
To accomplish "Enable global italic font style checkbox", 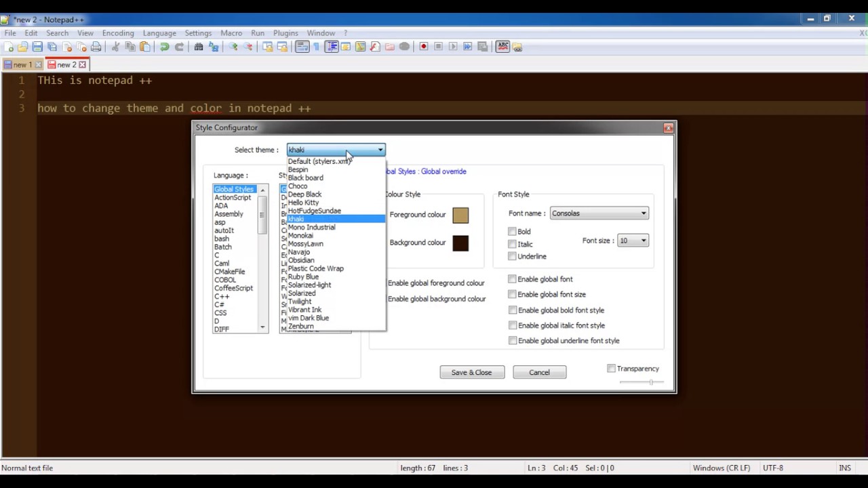I will pyautogui.click(x=512, y=325).
